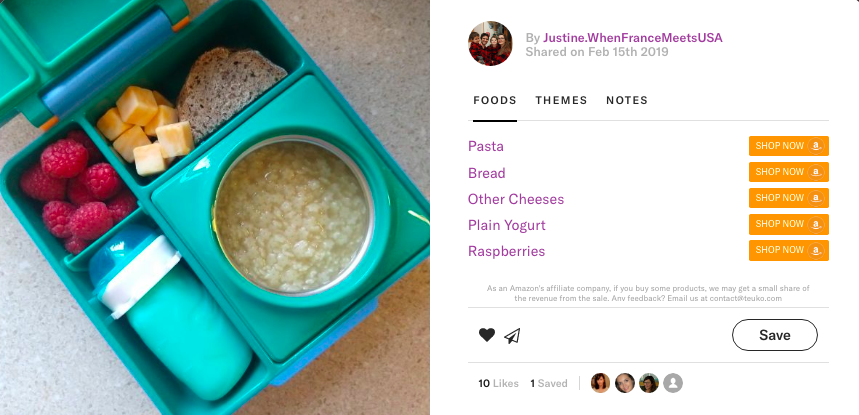
Task: View second liker's avatar
Action: [x=625, y=383]
